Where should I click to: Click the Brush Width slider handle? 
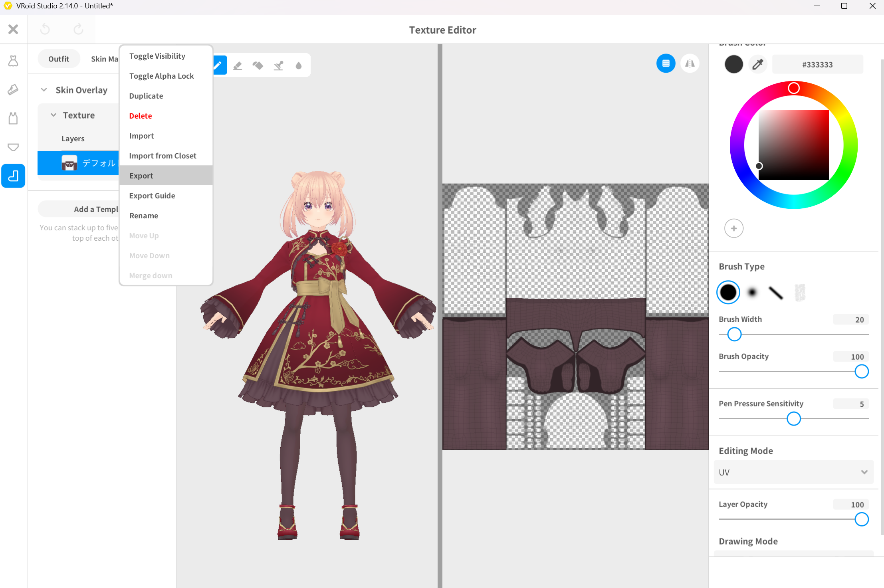pos(734,334)
